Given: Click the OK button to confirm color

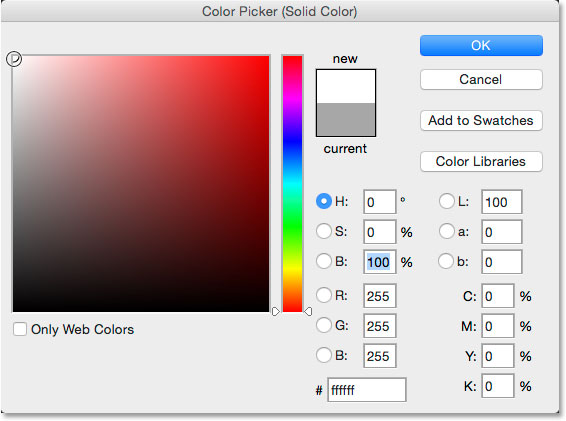Looking at the screenshot, I should [481, 45].
